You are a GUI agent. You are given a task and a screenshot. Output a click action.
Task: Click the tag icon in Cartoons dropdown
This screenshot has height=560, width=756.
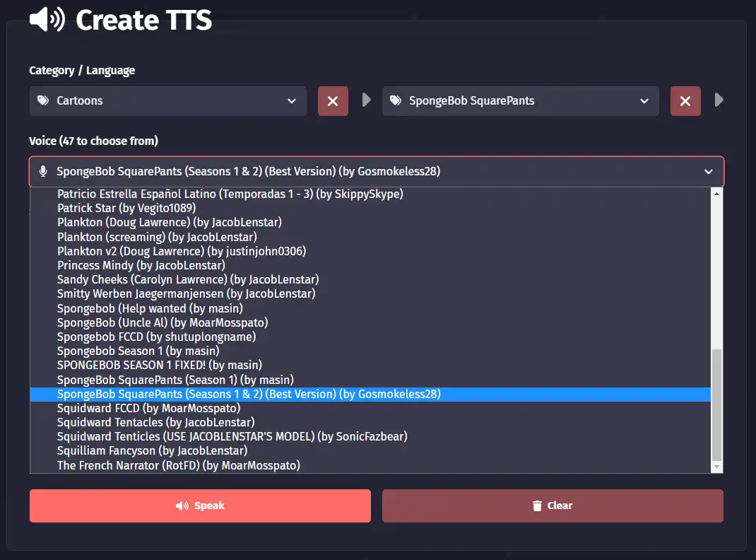pos(43,100)
